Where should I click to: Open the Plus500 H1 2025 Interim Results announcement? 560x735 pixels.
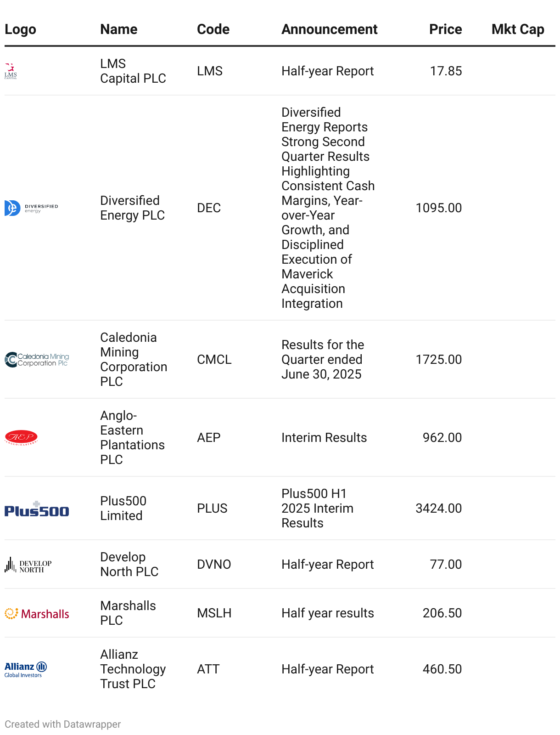[317, 509]
